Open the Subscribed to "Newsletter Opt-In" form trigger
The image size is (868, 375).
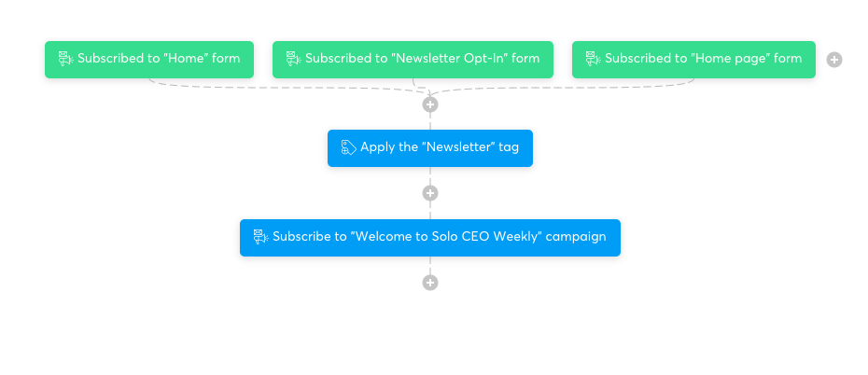tap(413, 59)
